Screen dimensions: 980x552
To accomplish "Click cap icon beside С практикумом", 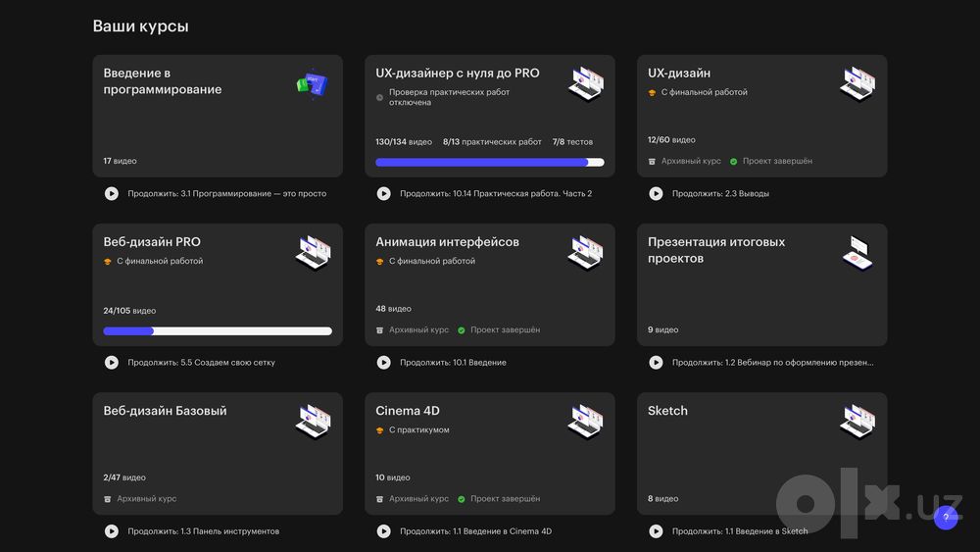I will tap(379, 430).
